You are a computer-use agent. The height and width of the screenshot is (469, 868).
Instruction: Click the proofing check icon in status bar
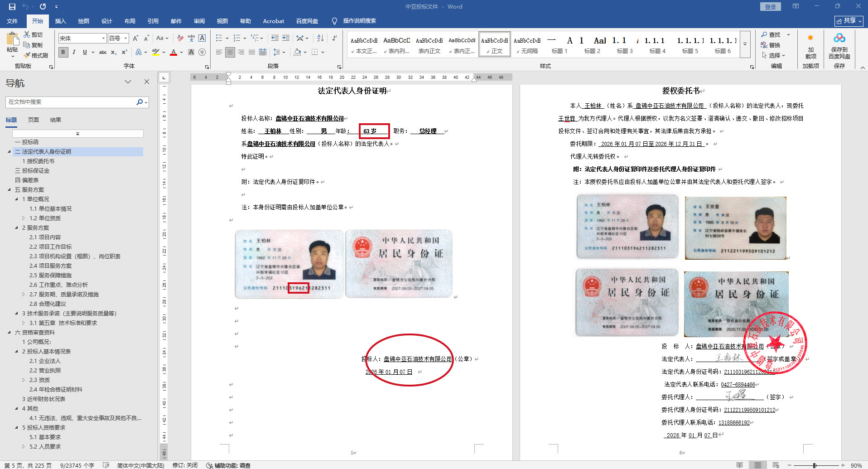click(x=106, y=465)
